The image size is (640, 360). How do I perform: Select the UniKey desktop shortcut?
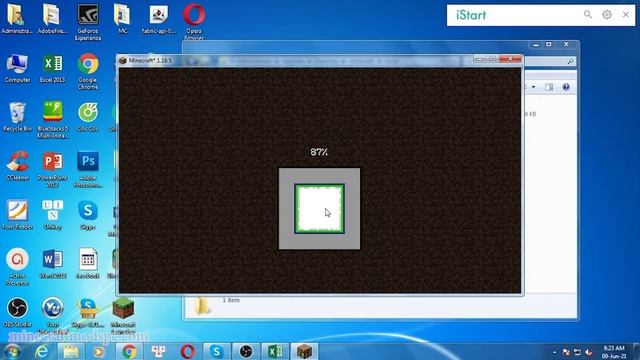click(53, 215)
